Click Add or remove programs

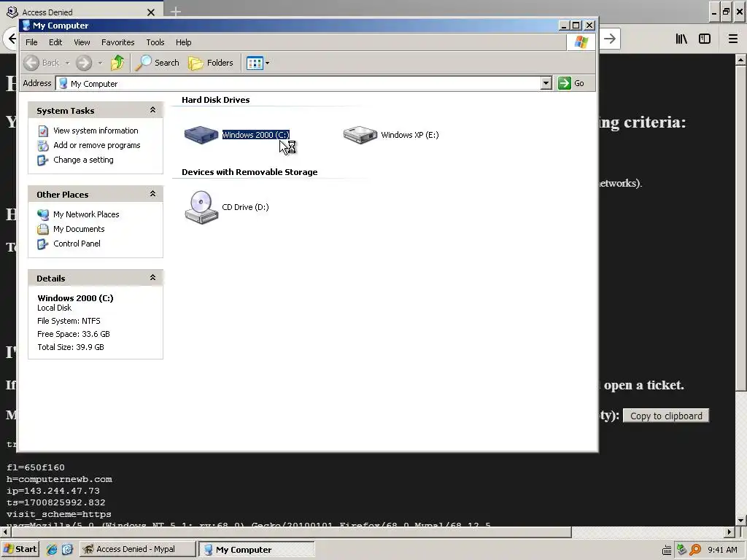click(97, 145)
